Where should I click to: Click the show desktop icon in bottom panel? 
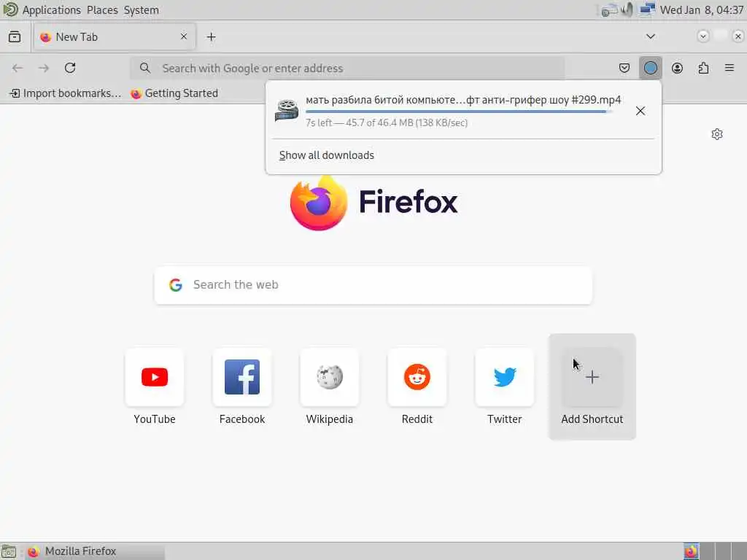point(9,551)
